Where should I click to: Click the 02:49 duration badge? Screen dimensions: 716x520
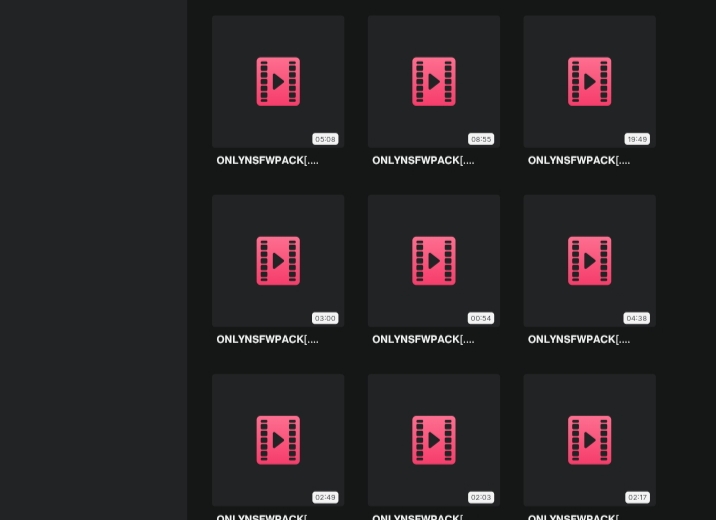(325, 497)
